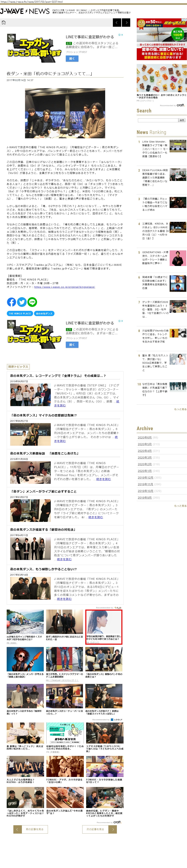Screen dimensions: 187x868
Task: Open the article's main studio photo
Action: click(65, 113)
